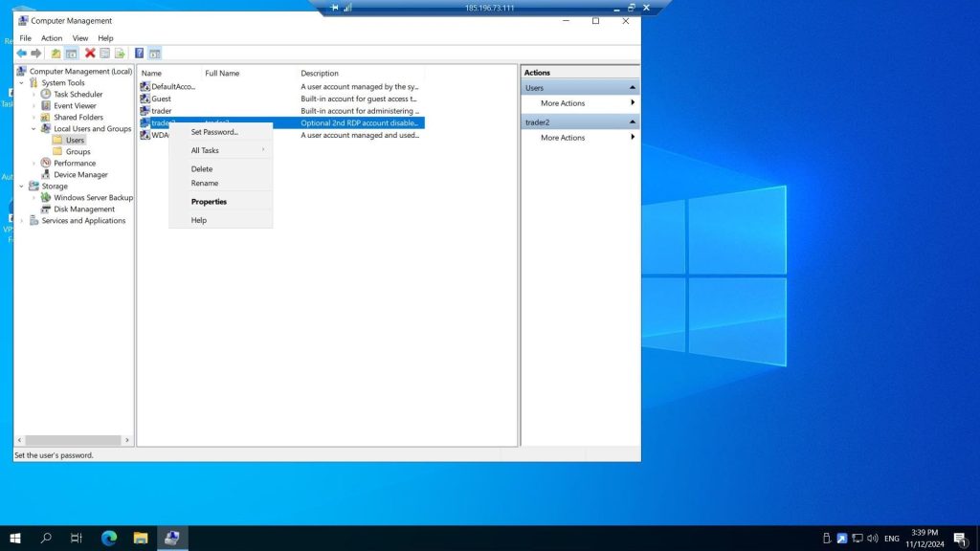980x551 pixels.
Task: Open Microsoft Edge from the taskbar
Action: (x=108, y=539)
